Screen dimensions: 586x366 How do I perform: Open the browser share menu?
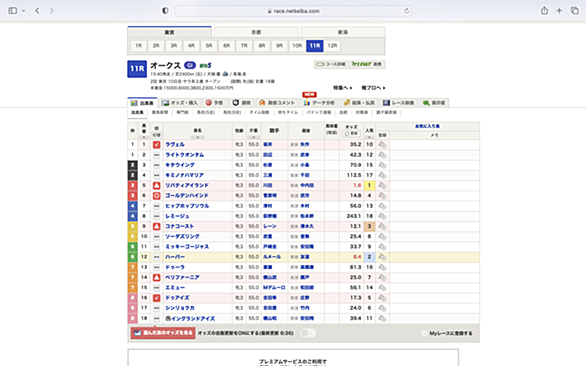[x=544, y=11]
